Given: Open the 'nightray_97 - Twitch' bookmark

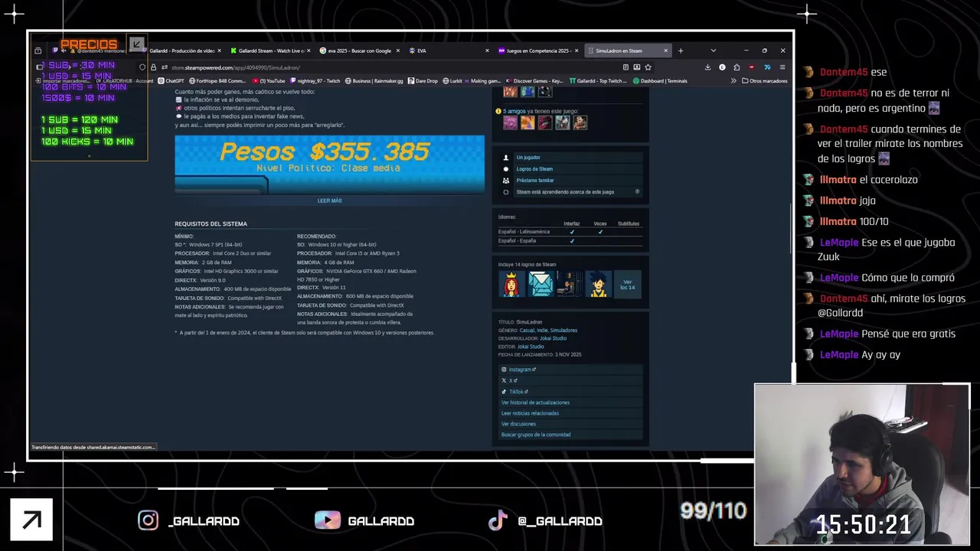Looking at the screenshot, I should click(x=315, y=80).
